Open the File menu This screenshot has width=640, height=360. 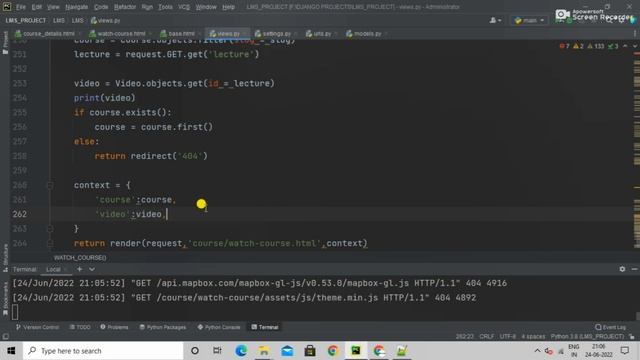(21, 7)
